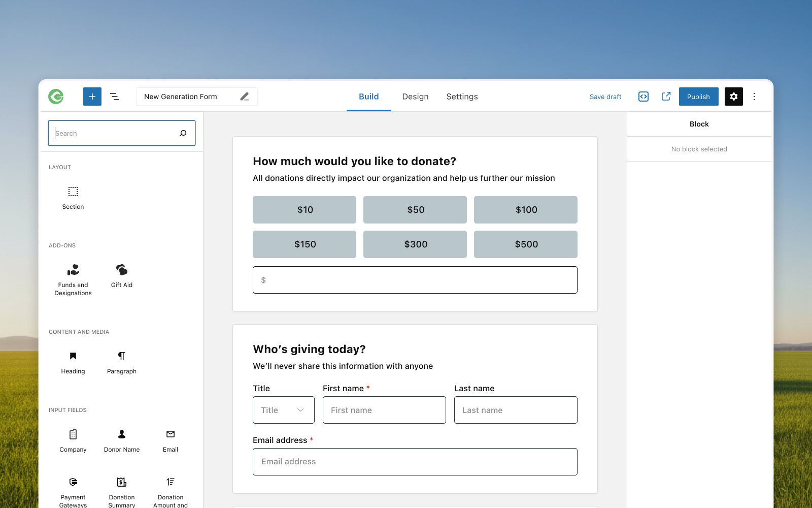
Task: Select the $50 donation level
Action: 415,210
